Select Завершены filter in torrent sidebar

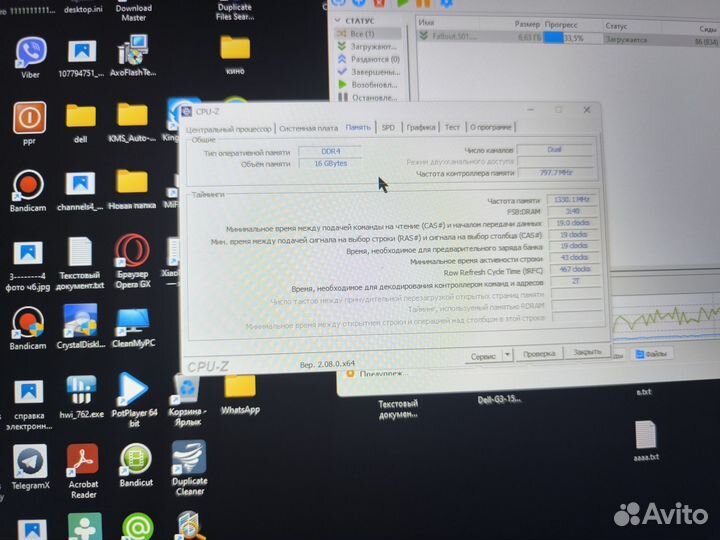pos(368,72)
